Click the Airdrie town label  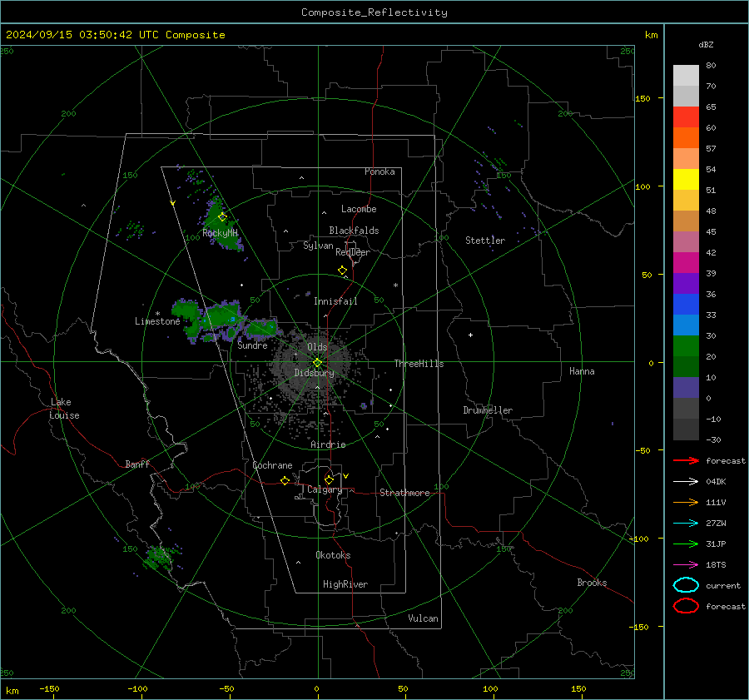coord(328,444)
